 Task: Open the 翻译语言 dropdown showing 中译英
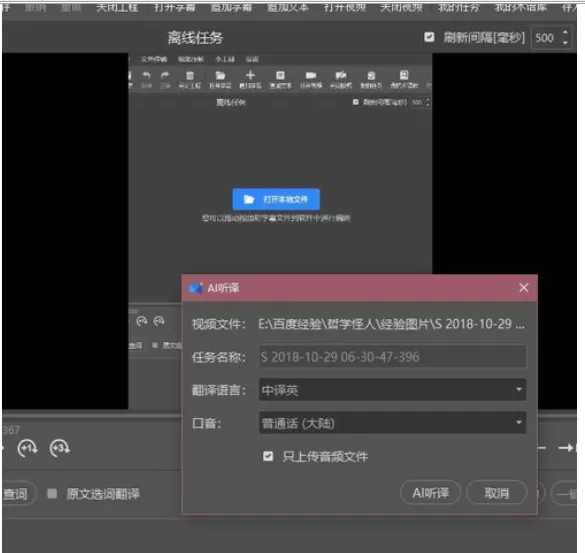pos(392,390)
